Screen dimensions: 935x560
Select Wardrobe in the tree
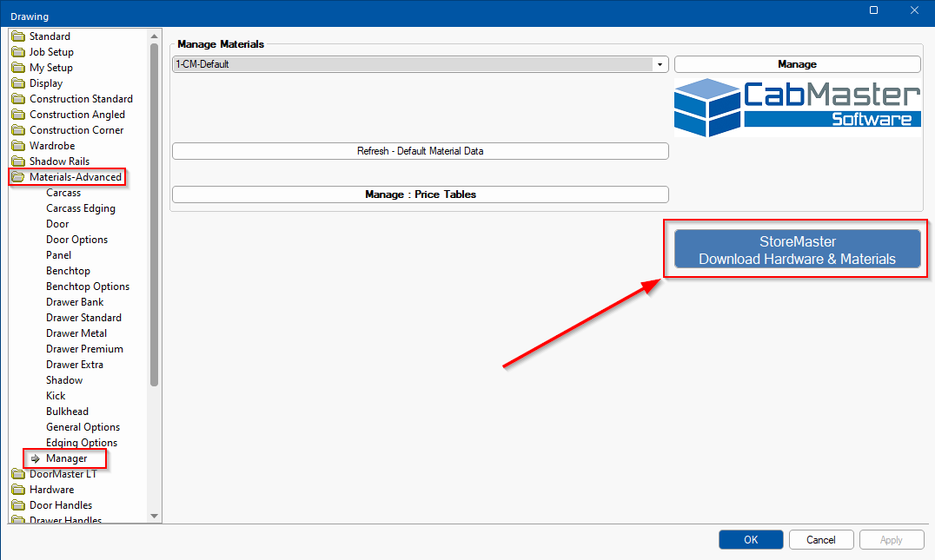point(52,145)
